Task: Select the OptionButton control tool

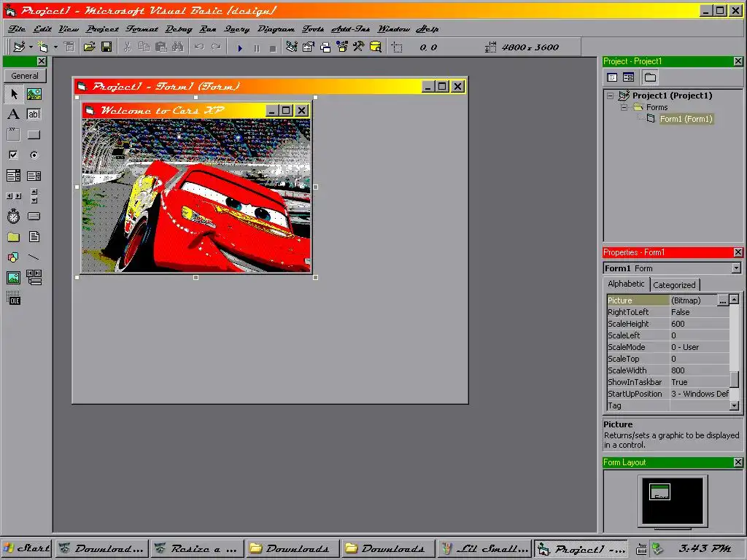Action: tap(34, 155)
